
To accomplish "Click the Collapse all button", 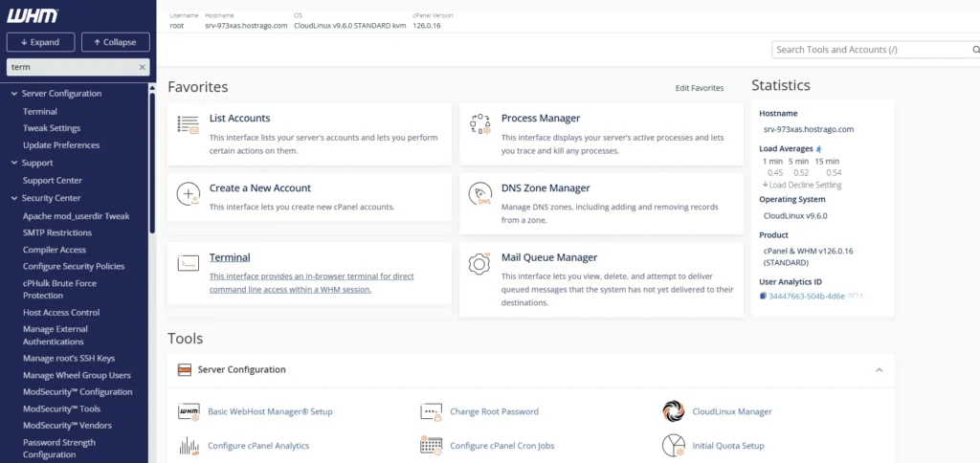I will (x=116, y=42).
